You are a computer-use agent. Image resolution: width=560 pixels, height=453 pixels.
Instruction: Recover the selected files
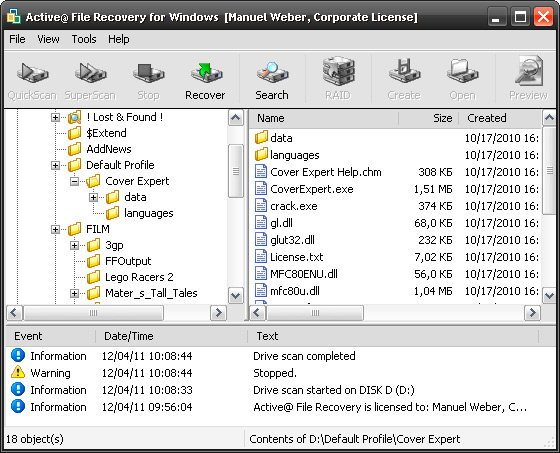[205, 80]
